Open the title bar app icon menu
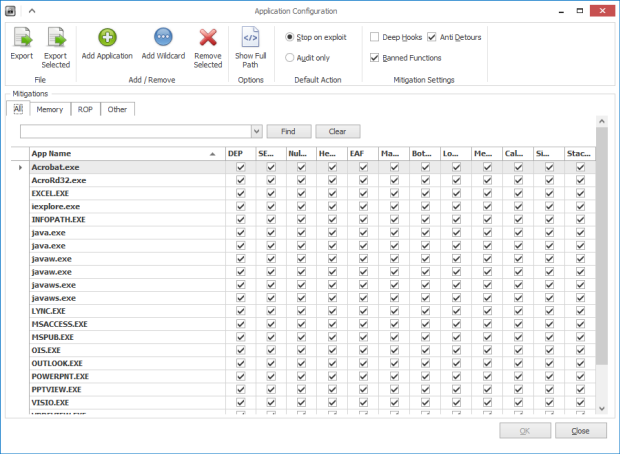This screenshot has width=620, height=454. tap(11, 11)
